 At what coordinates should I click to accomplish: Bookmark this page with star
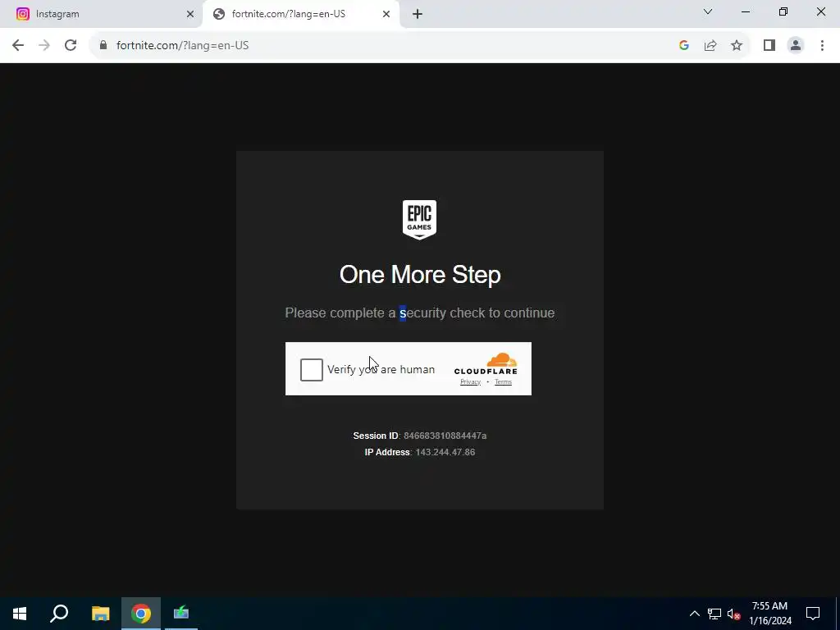(x=737, y=45)
